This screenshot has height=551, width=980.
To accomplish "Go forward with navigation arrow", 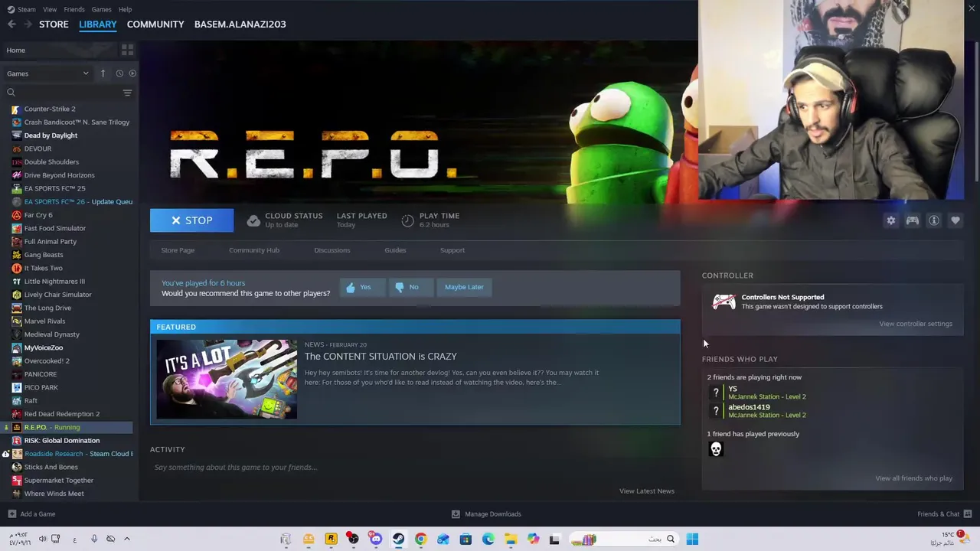I will (28, 24).
